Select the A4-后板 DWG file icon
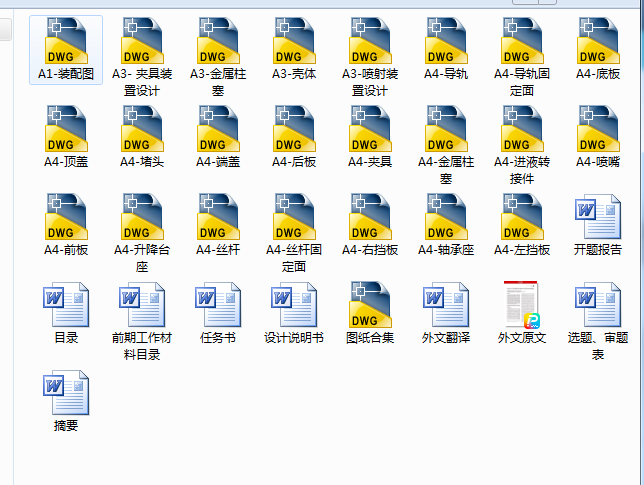This screenshot has height=485, width=644. click(294, 129)
